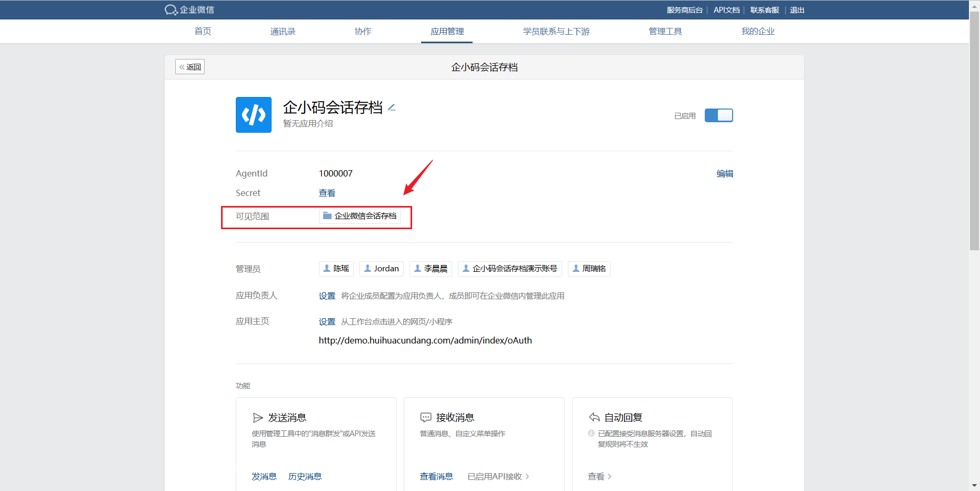
Task: Open the 首页 tab
Action: [x=203, y=31]
